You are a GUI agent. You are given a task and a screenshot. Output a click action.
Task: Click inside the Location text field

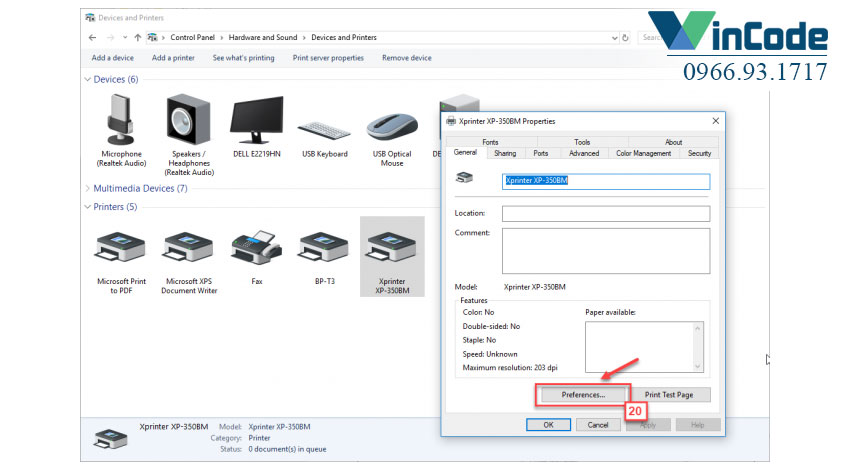pos(605,213)
